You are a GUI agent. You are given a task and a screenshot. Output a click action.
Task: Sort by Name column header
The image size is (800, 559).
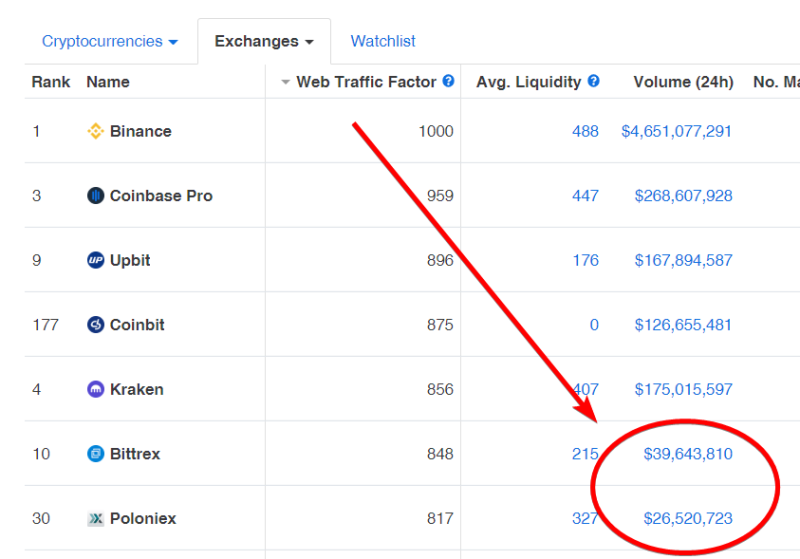click(108, 82)
